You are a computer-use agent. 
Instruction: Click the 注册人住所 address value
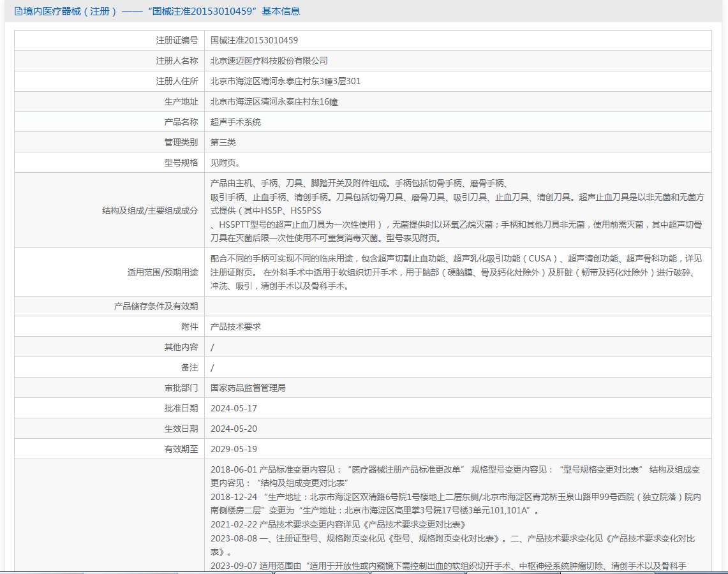point(285,81)
